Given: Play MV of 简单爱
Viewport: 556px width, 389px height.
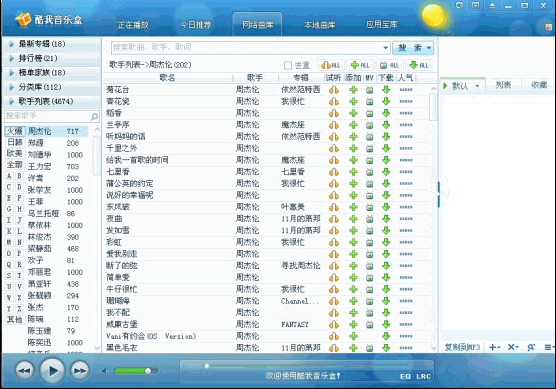Looking at the screenshot, I should (x=369, y=277).
